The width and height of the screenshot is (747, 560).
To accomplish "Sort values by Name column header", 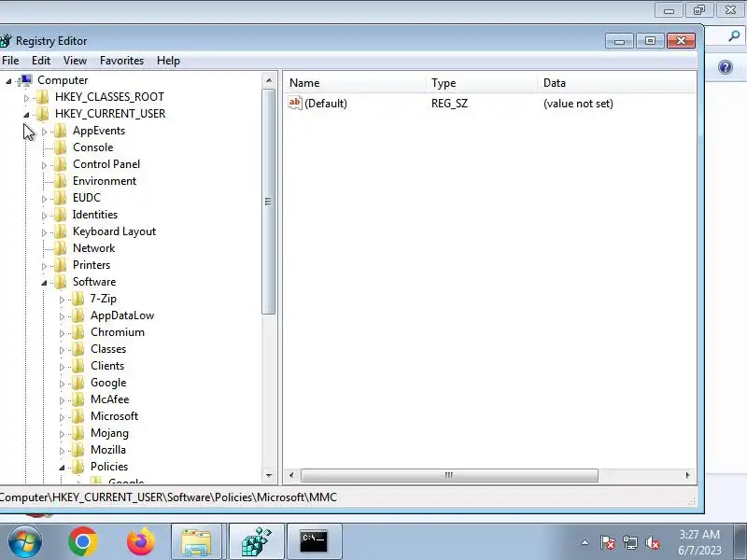I will click(355, 83).
